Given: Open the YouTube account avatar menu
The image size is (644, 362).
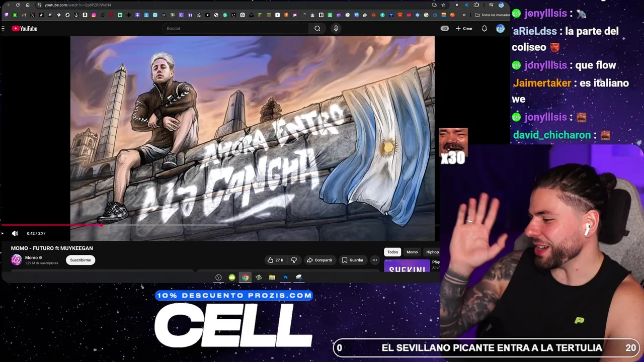Looking at the screenshot, I should click(x=500, y=29).
